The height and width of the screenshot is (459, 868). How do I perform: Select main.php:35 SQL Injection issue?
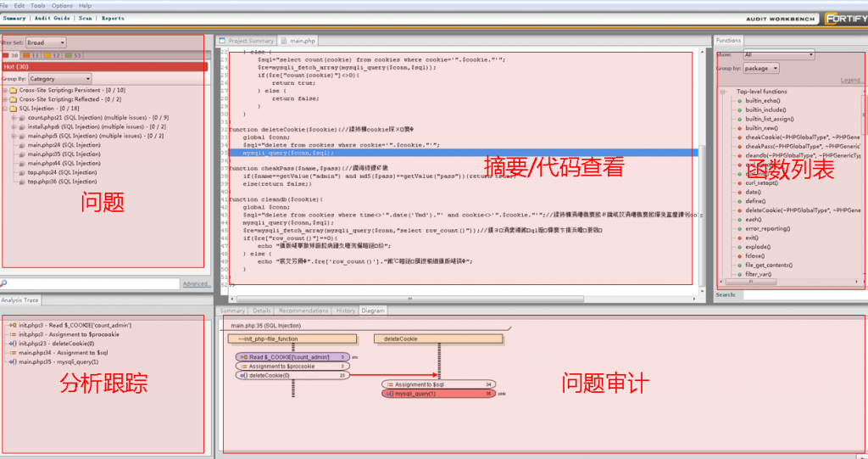coord(64,154)
